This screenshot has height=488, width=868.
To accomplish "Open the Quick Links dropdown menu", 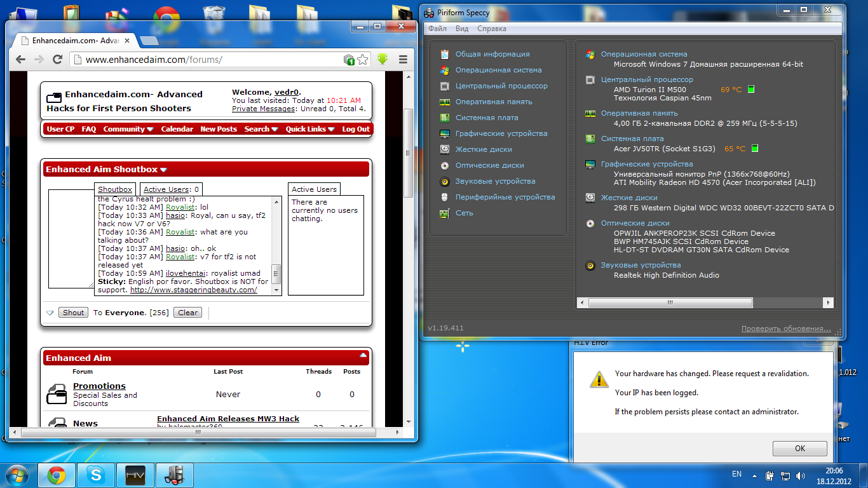I will (310, 129).
